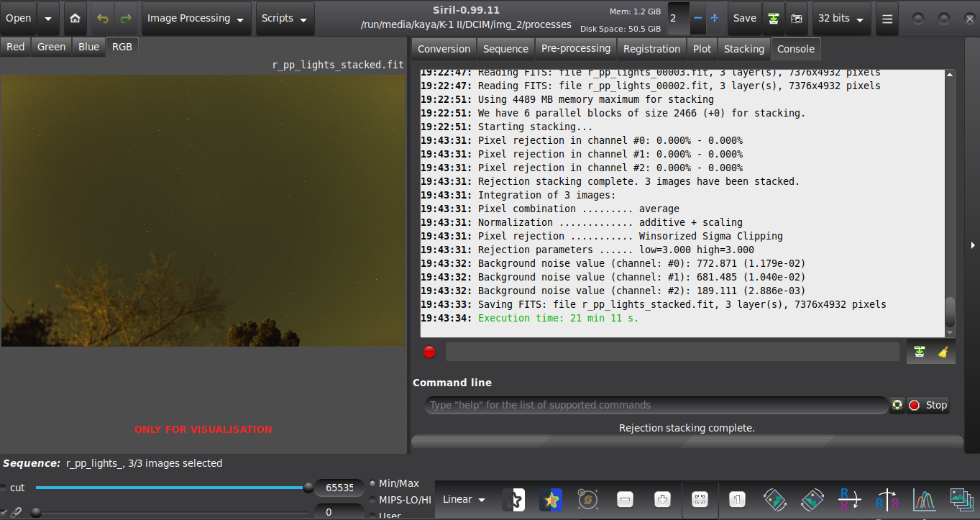Open the Plot tab
980x520 pixels.
click(702, 49)
